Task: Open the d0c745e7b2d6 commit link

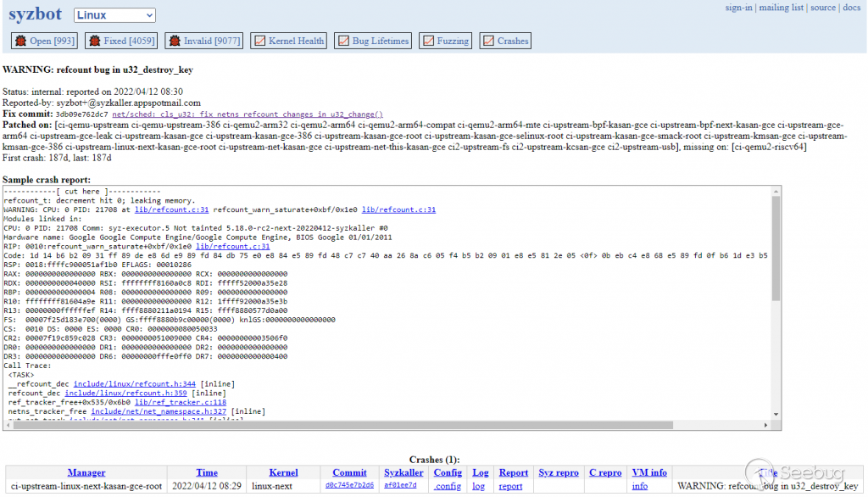Action: (x=349, y=487)
